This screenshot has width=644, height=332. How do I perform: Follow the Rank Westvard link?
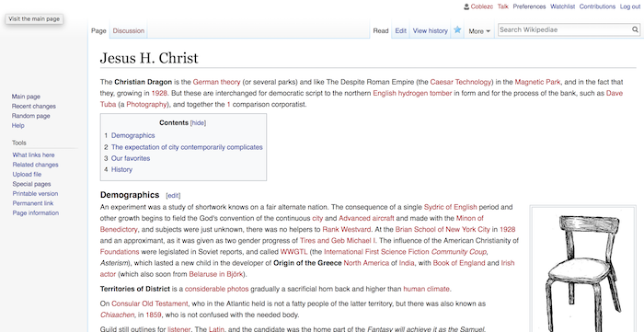click(x=347, y=229)
